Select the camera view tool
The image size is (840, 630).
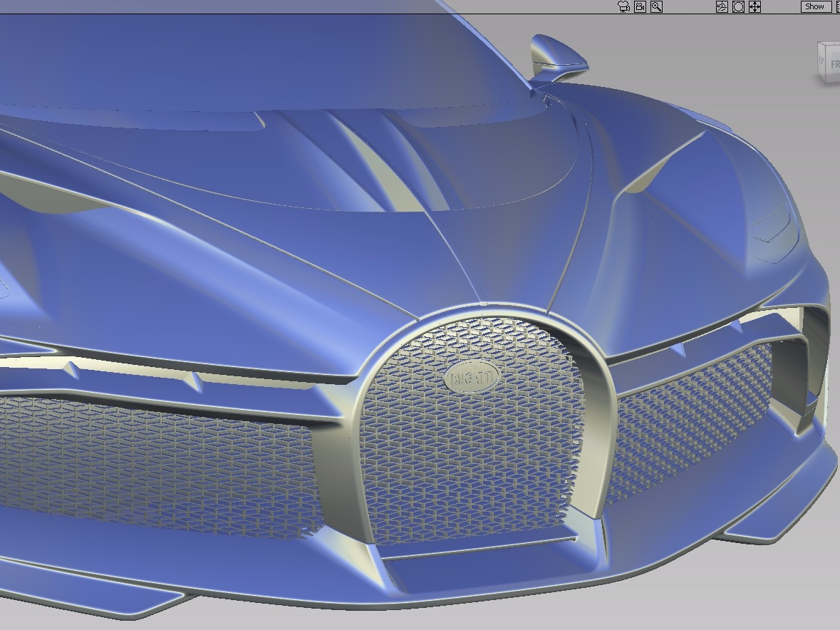(622, 6)
